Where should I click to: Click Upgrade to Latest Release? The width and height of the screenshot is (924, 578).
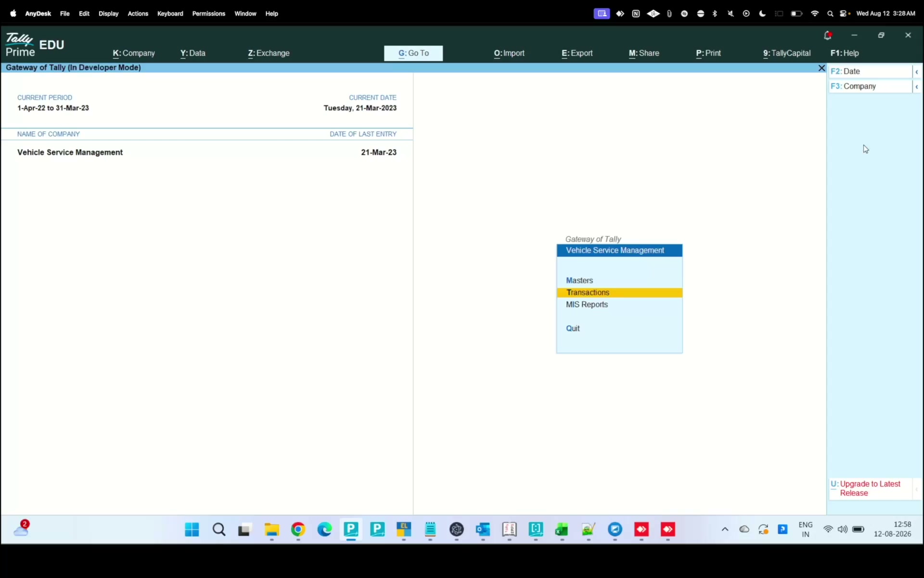click(870, 488)
